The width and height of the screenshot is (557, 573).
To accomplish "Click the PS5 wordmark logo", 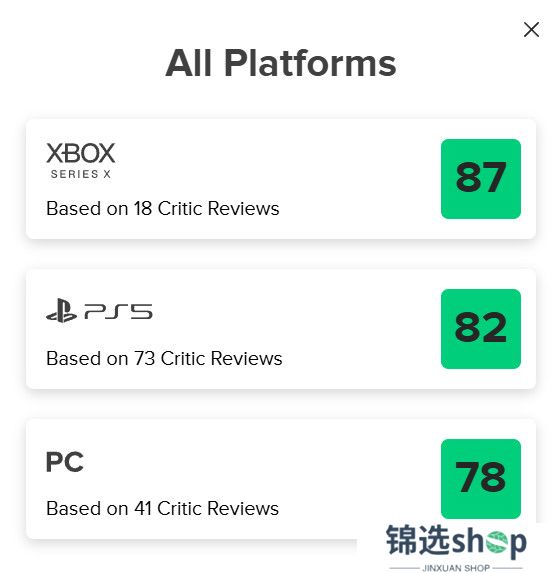I will click(x=118, y=312).
